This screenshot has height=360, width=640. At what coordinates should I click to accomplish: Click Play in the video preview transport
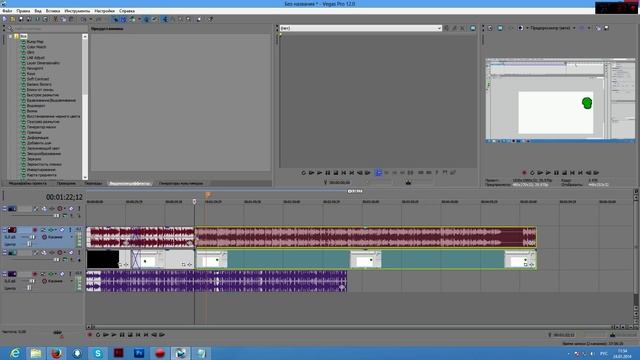pyautogui.click(x=548, y=173)
